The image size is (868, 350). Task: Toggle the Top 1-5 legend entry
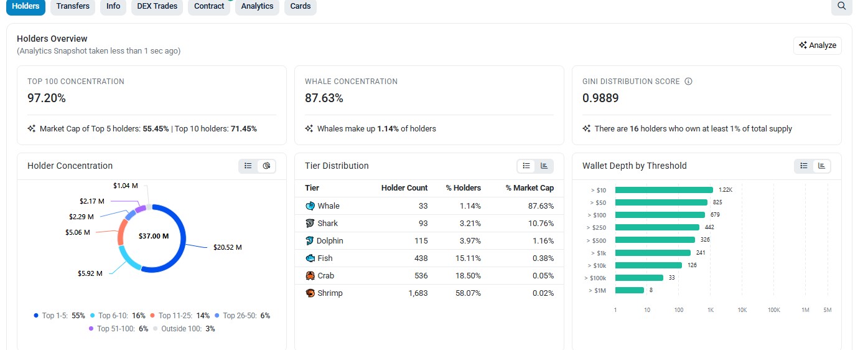click(59, 316)
